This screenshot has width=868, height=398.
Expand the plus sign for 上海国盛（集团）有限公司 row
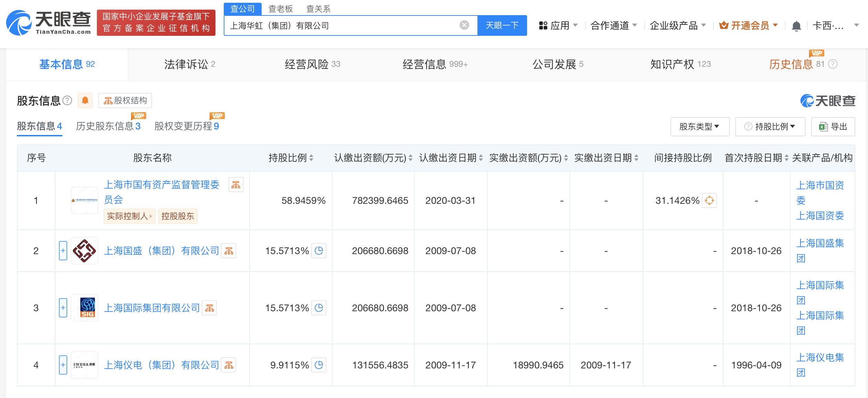tap(63, 251)
